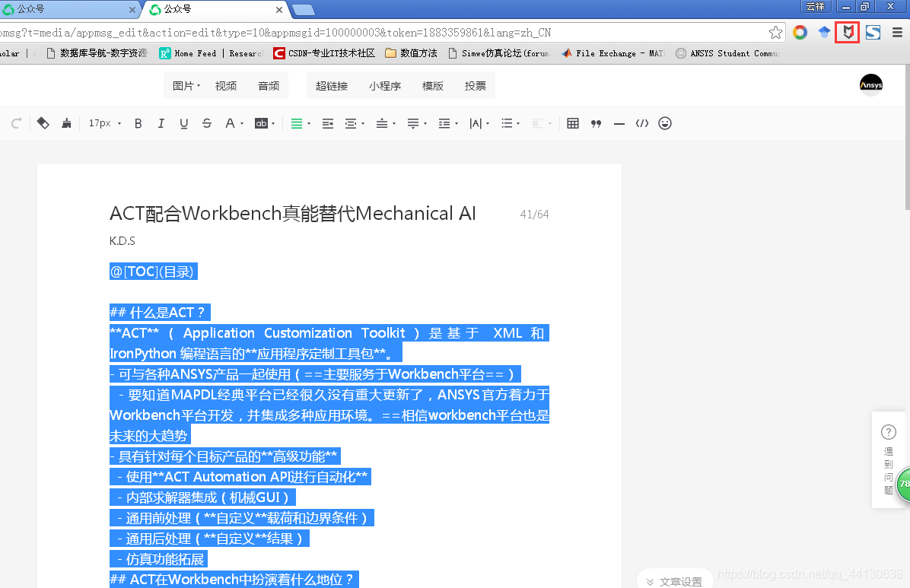Click the blue S extension icon
Screen dimensions: 910x588
(x=873, y=33)
